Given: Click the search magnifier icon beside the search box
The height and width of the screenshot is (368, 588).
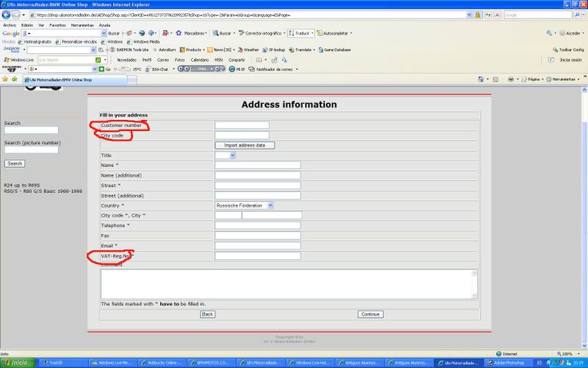Looking at the screenshot, I should (x=577, y=15).
